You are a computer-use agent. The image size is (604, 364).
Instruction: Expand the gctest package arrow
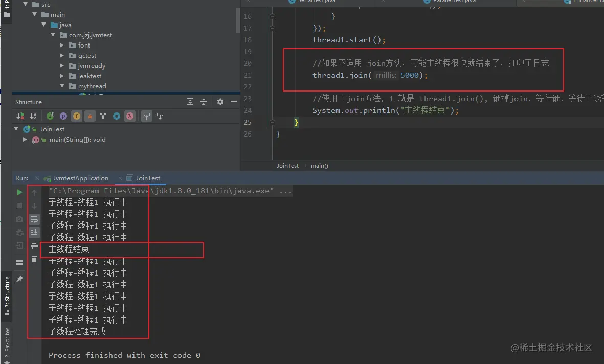[62, 55]
